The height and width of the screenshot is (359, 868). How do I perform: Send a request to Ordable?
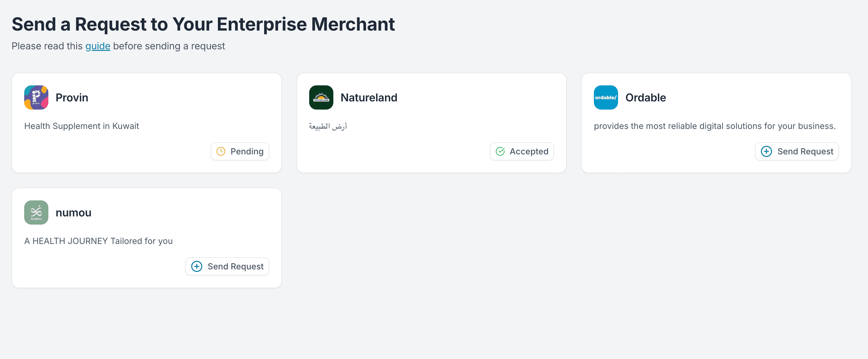click(797, 151)
